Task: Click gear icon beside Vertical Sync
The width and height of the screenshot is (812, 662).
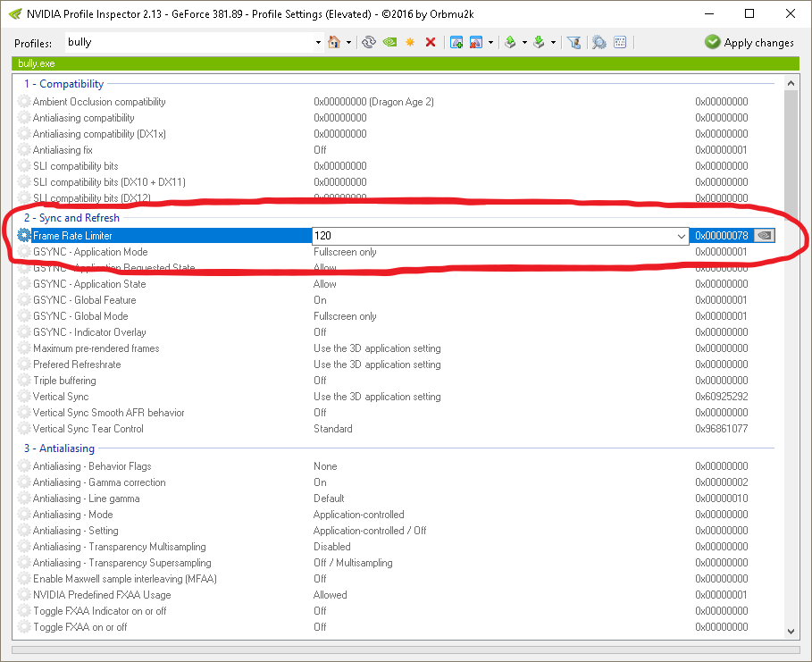Action: click(x=24, y=397)
